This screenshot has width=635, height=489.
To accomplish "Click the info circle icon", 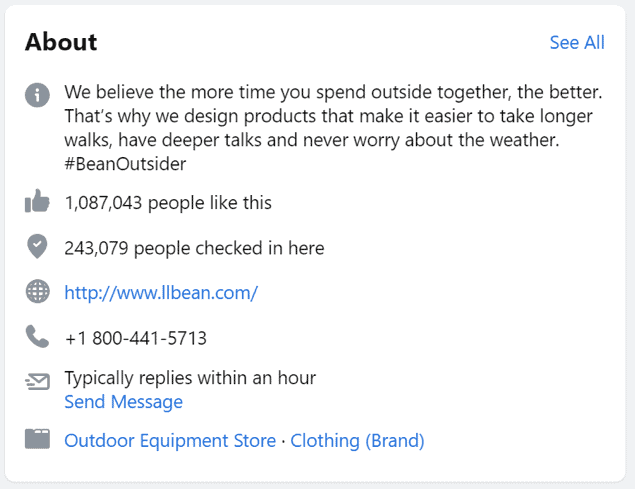I will [37, 95].
